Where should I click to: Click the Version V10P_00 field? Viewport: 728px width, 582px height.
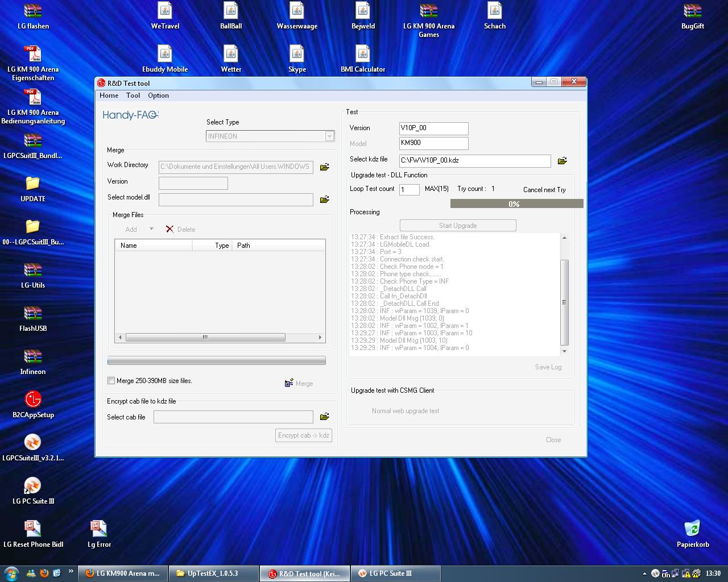pos(434,128)
